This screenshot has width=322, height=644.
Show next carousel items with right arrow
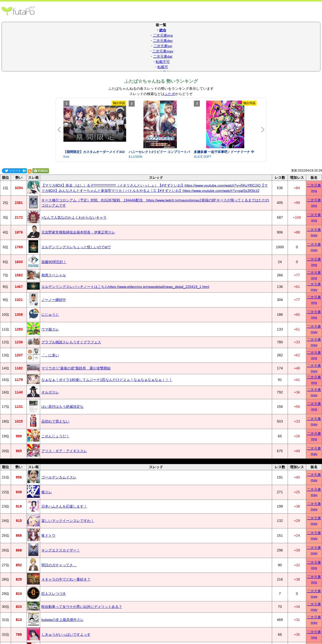click(x=263, y=130)
